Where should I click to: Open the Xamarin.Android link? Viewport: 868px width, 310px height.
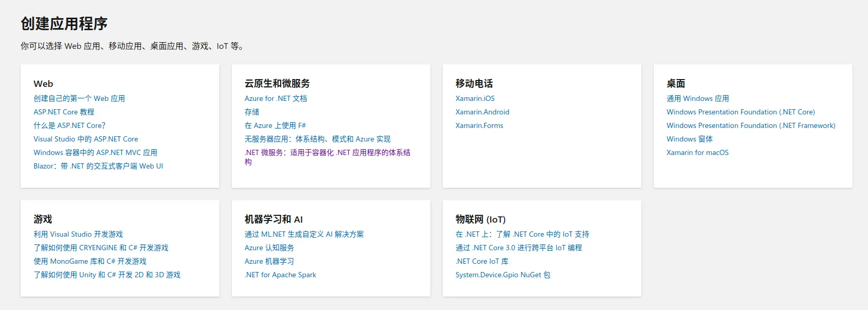[x=482, y=112]
